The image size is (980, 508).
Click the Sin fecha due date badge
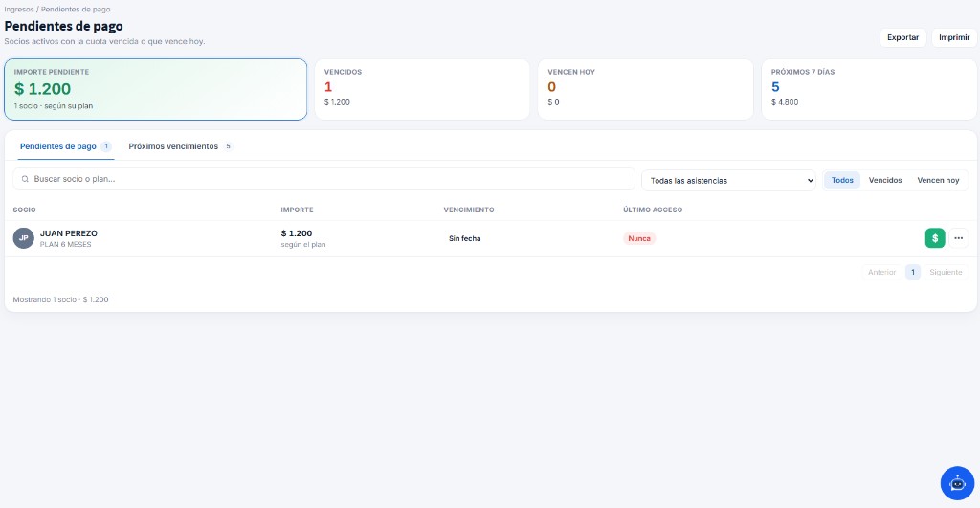(464, 238)
